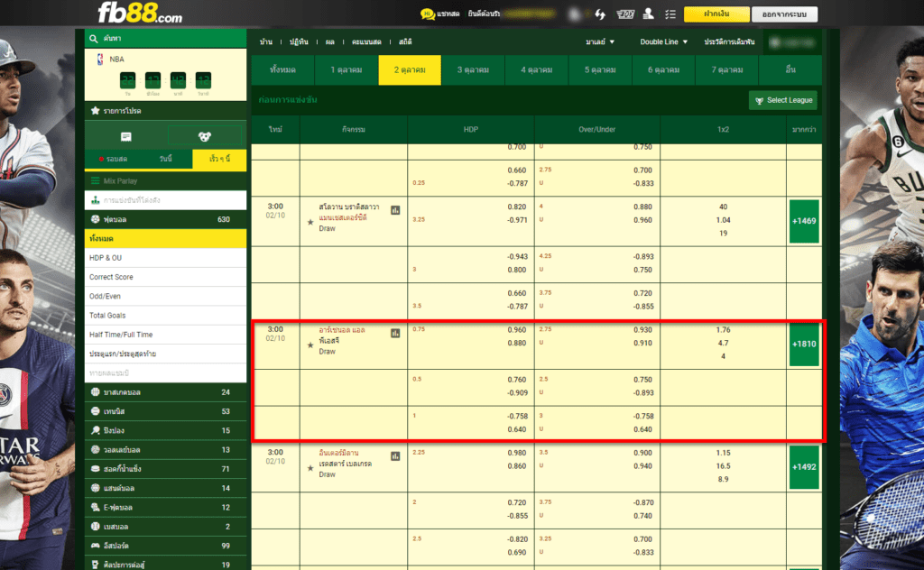Open the results (ผล) menu item
Screen dimensions: 924x570
[x=330, y=41]
